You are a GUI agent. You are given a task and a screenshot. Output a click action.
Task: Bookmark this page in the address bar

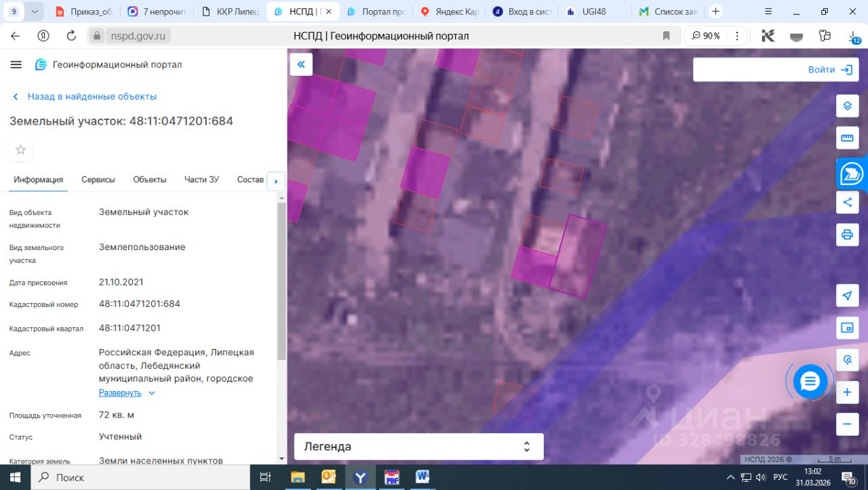click(667, 36)
